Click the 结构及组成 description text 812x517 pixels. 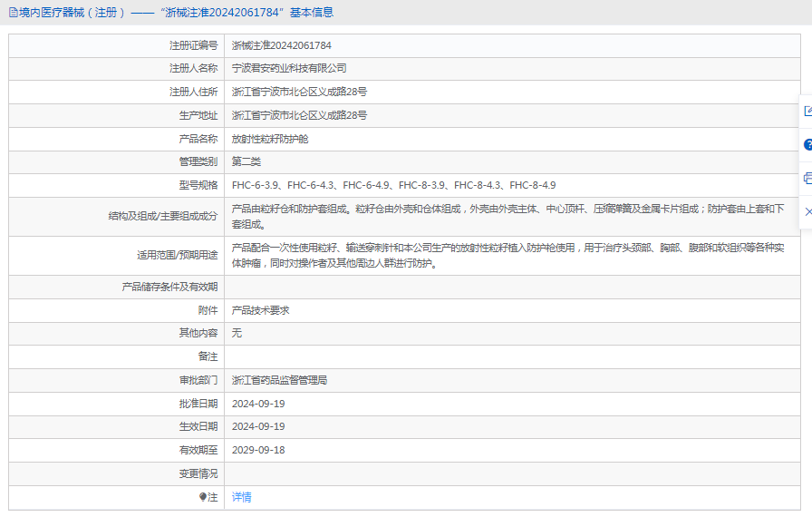[x=508, y=217]
